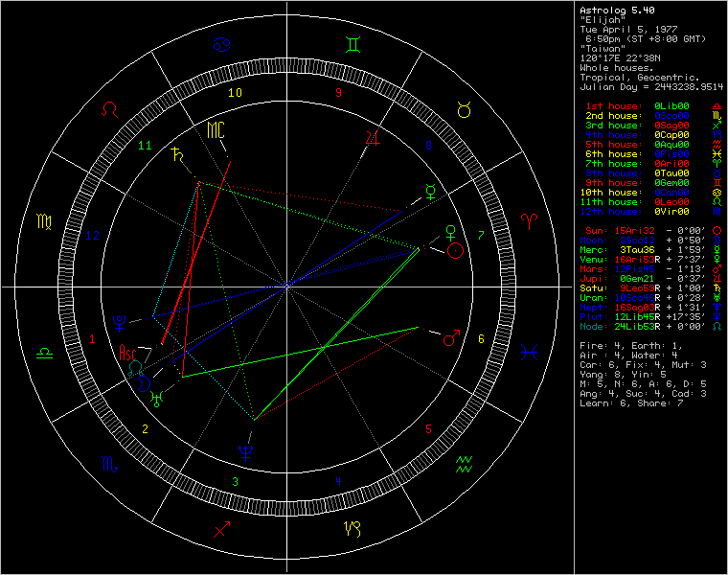This screenshot has width=728, height=575.
Task: Select the Mars symbol in the chart
Action: pyautogui.click(x=451, y=338)
